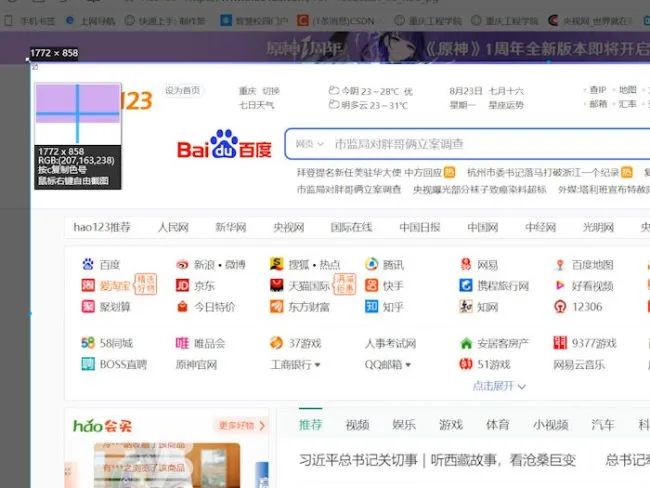Open the 中国日报 tab
Screen dimensions: 650x488
420,227
